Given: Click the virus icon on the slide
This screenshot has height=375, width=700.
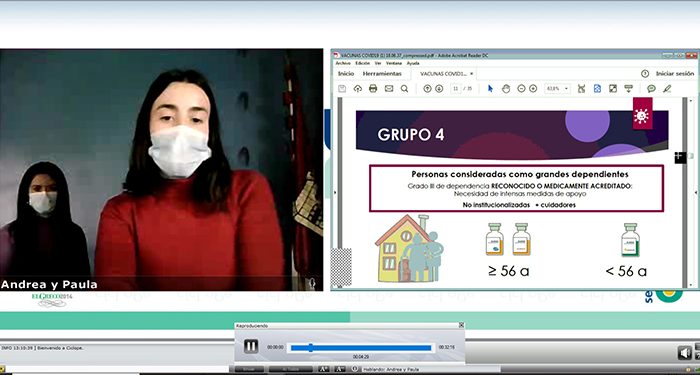Looking at the screenshot, I should point(642,115).
